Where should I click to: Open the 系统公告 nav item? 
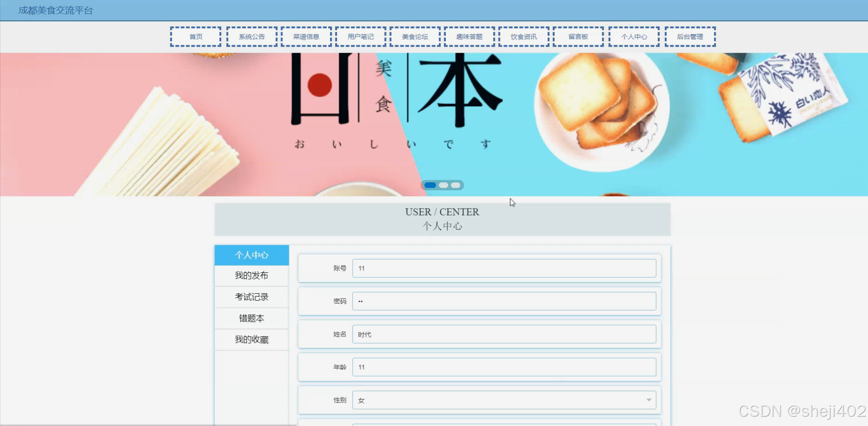point(252,37)
